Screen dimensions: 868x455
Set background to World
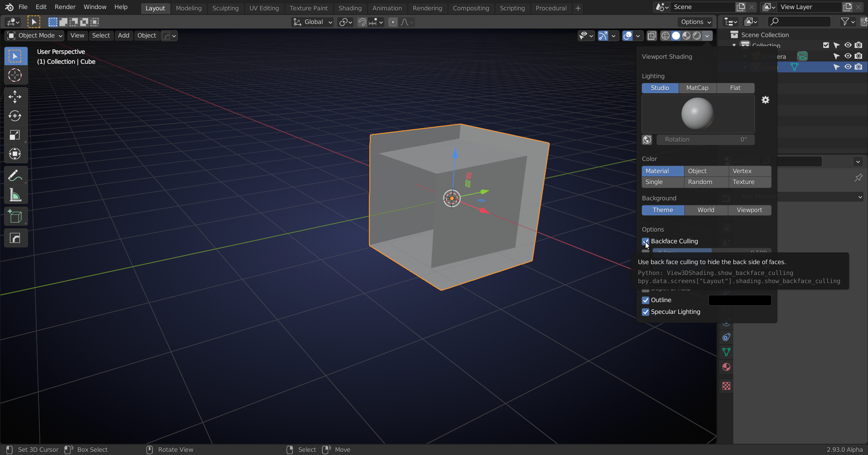(706, 210)
